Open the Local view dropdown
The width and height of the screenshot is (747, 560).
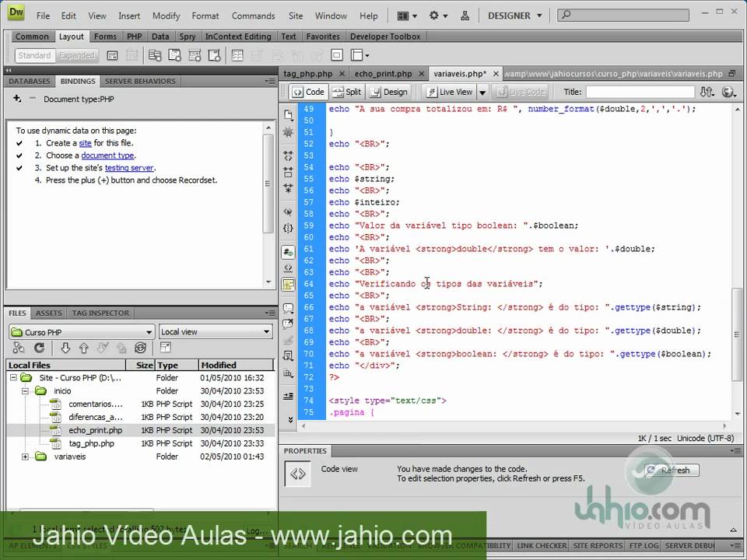pyautogui.click(x=216, y=332)
